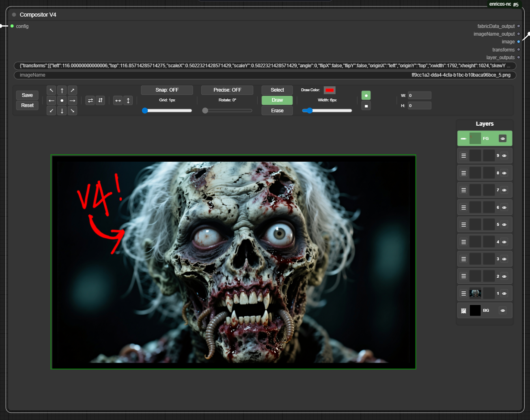
Task: Click the image output connector dot
Action: click(519, 42)
